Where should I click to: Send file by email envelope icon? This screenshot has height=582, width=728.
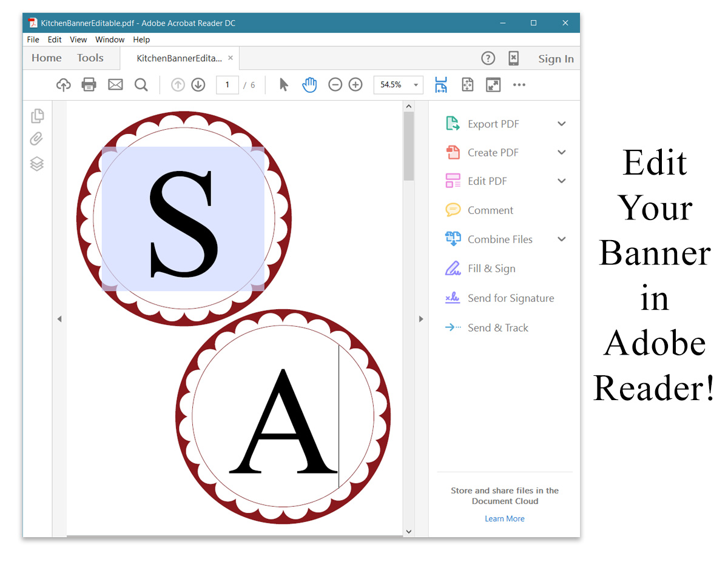tap(115, 85)
